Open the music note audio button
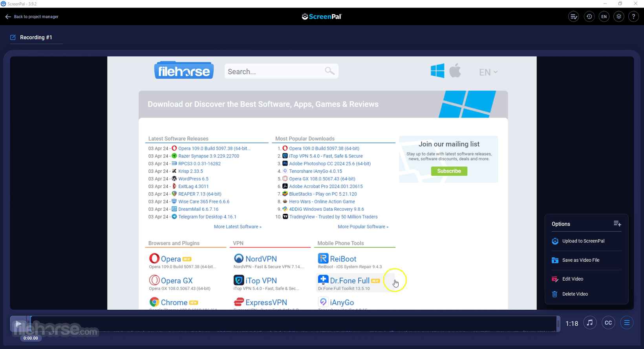Image resolution: width=644 pixels, height=349 pixels. point(590,323)
